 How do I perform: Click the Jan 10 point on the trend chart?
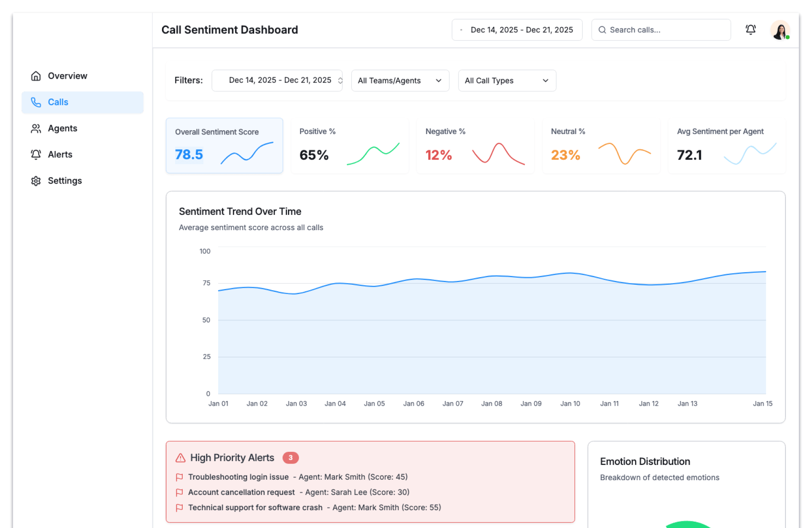click(570, 273)
